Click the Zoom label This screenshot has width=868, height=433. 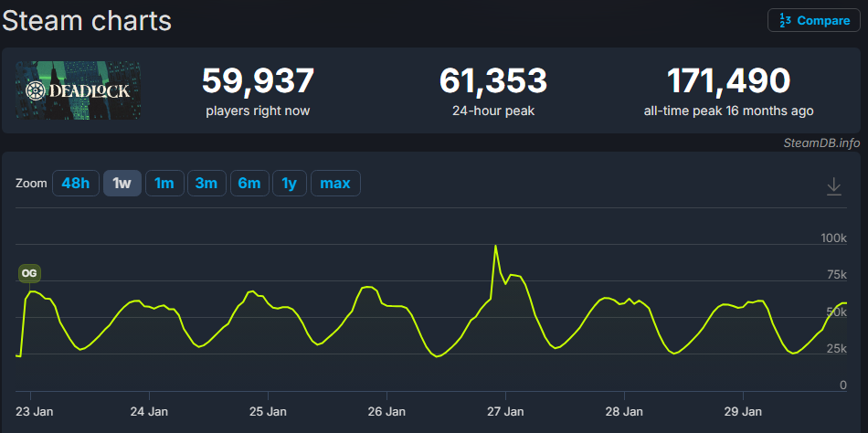pyautogui.click(x=31, y=184)
